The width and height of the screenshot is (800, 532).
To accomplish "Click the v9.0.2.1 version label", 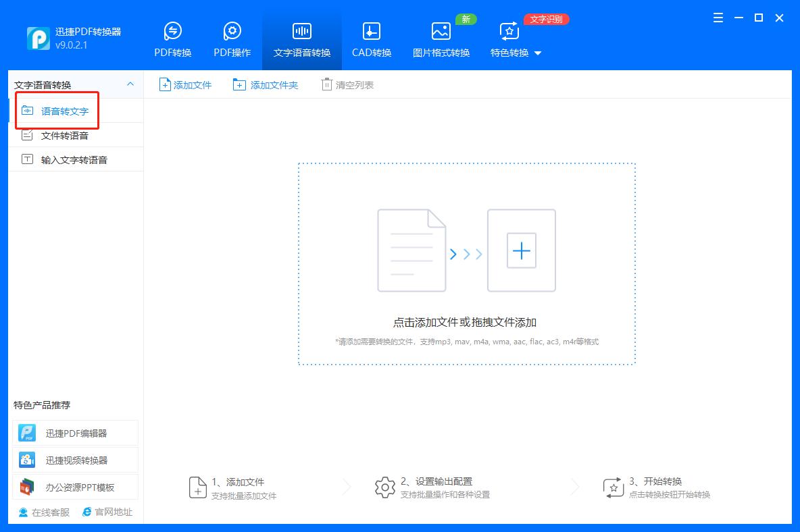I will (72, 45).
